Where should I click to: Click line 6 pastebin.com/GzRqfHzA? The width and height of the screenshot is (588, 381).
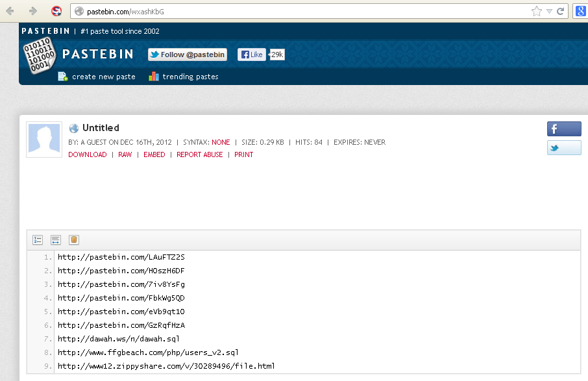(x=121, y=325)
